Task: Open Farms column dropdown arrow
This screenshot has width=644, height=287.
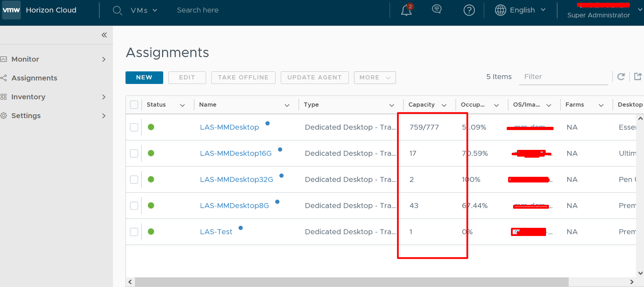Action: coord(601,105)
